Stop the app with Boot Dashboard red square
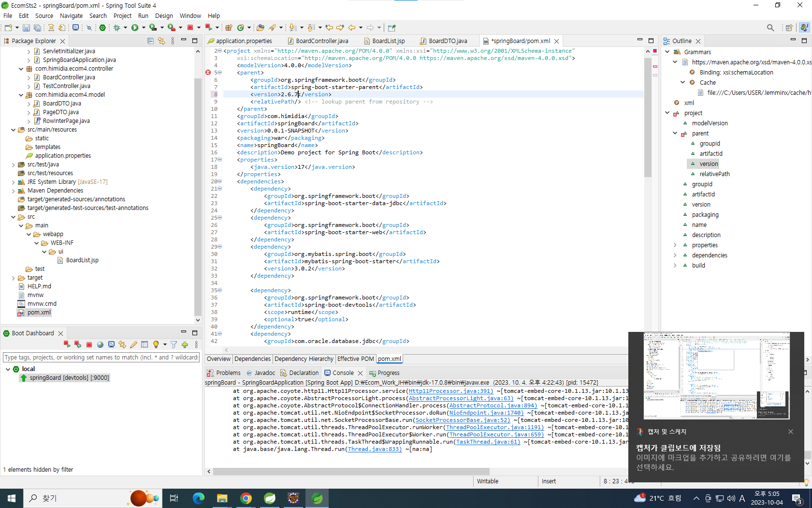The image size is (812, 508). pos(89,345)
